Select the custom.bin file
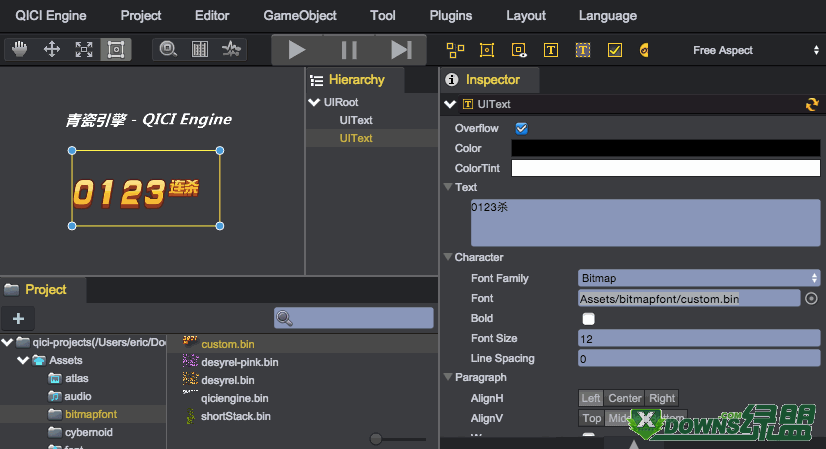 (228, 344)
